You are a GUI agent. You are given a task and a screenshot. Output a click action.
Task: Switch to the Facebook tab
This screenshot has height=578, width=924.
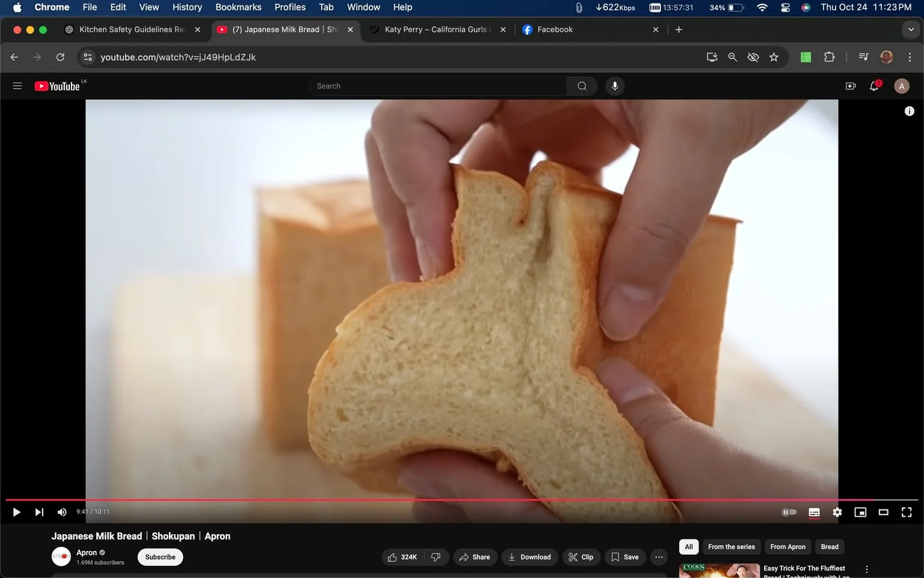pyautogui.click(x=590, y=30)
